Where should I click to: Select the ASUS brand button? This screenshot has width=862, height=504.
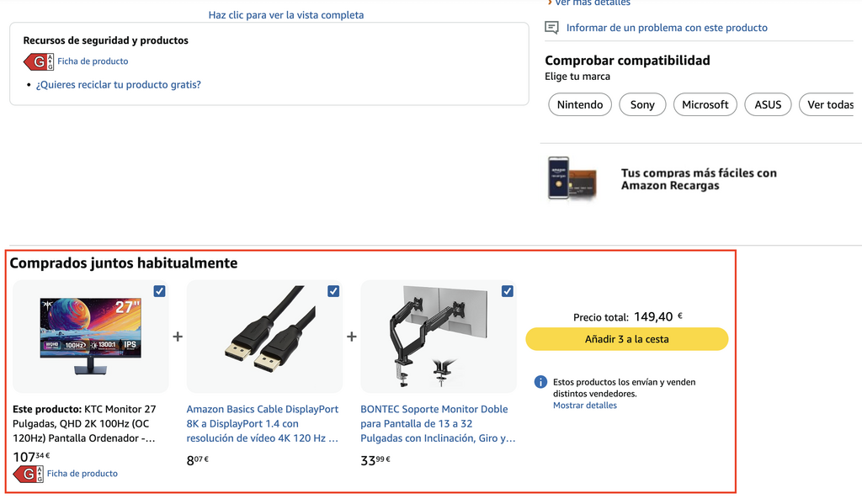pos(768,104)
